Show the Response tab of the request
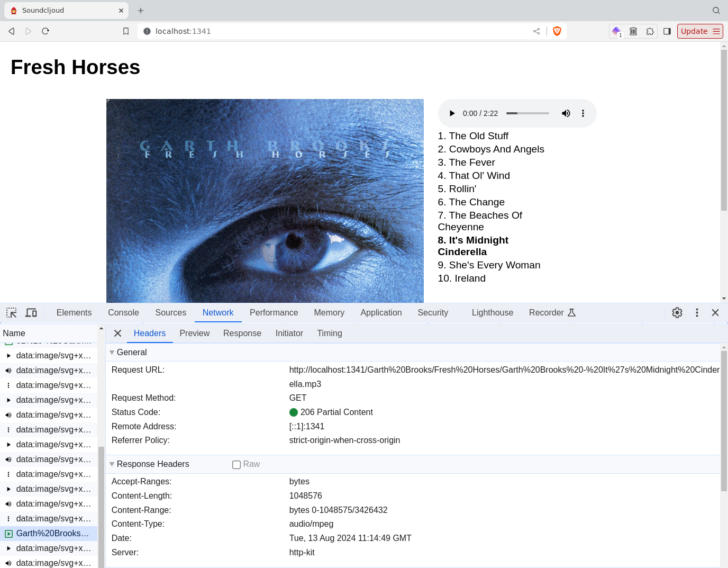 [242, 333]
